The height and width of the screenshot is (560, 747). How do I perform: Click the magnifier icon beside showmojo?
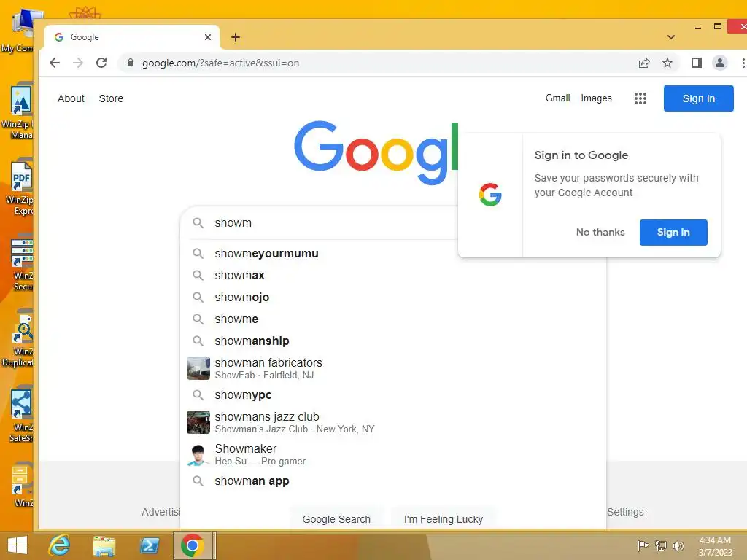pos(198,297)
